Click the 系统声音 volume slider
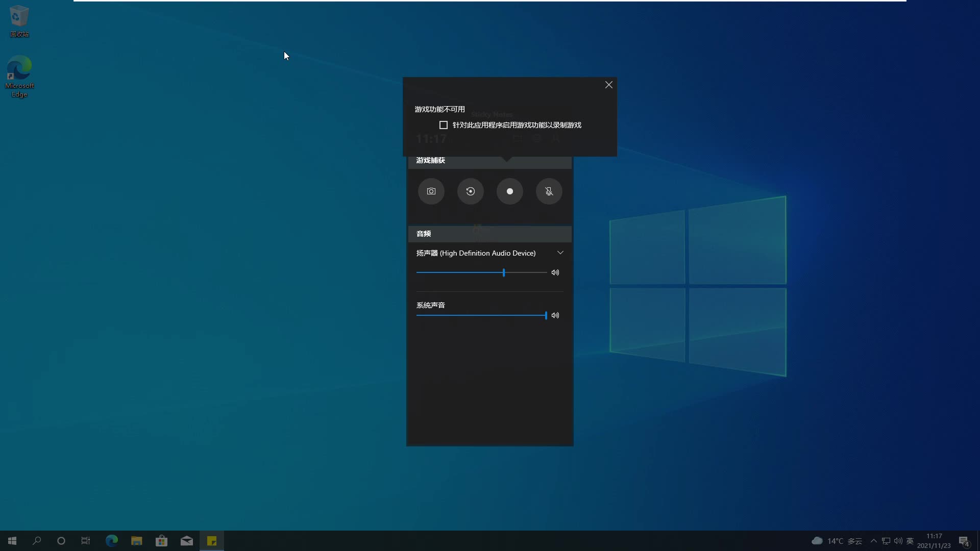 coord(545,315)
